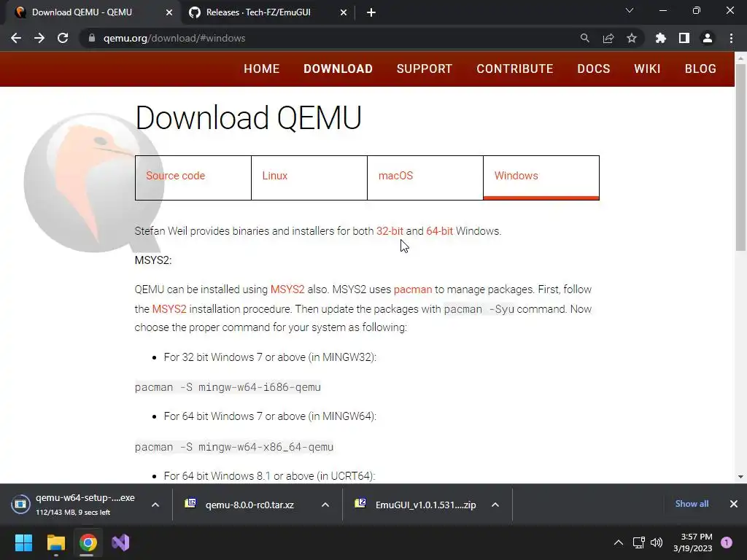
Task: Open the zoom magnifier in the address bar
Action: [x=584, y=38]
